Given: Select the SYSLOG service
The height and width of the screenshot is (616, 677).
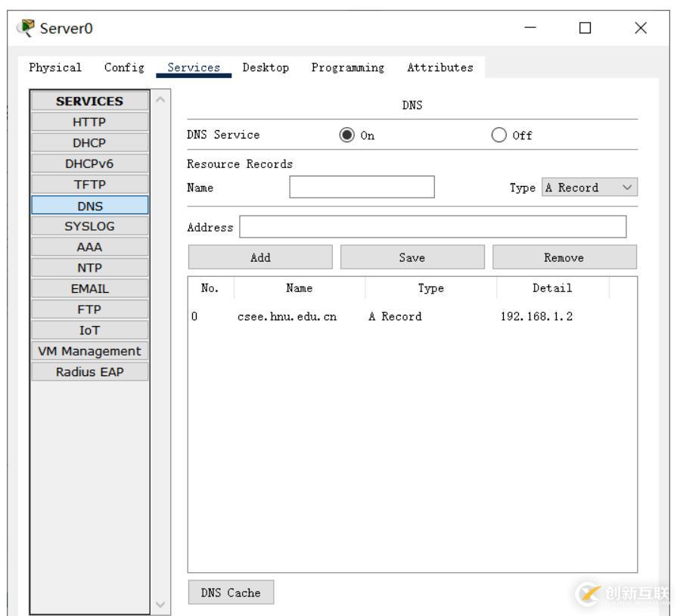Looking at the screenshot, I should point(90,226).
